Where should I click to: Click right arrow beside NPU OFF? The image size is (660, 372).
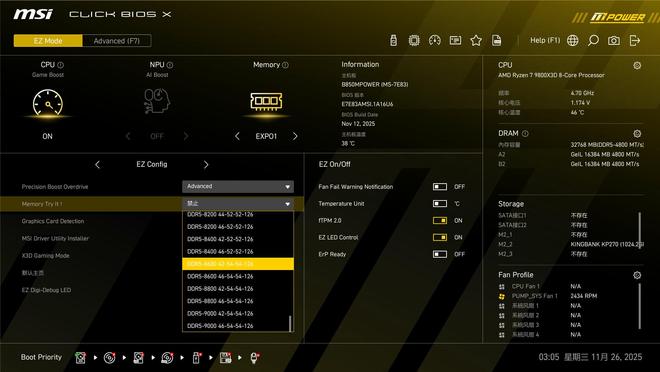(186, 136)
